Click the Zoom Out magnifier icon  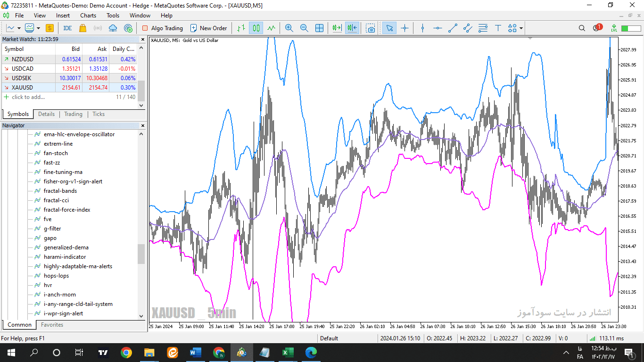coord(304,28)
